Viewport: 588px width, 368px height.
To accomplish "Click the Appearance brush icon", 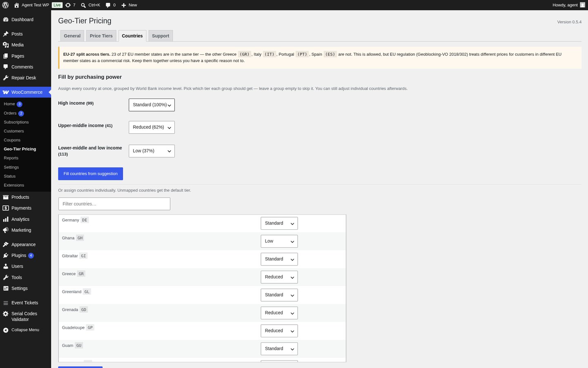I will tap(6, 245).
